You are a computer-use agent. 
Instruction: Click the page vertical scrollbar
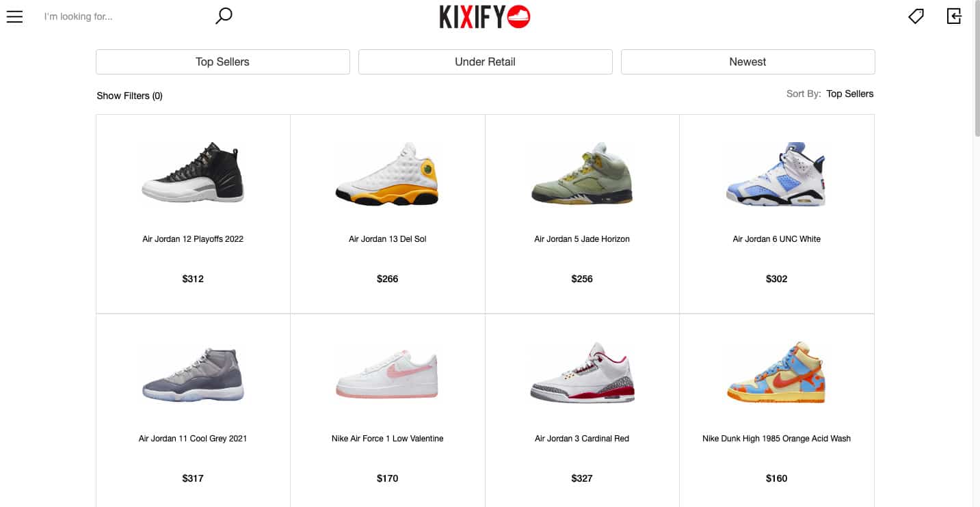[976, 253]
